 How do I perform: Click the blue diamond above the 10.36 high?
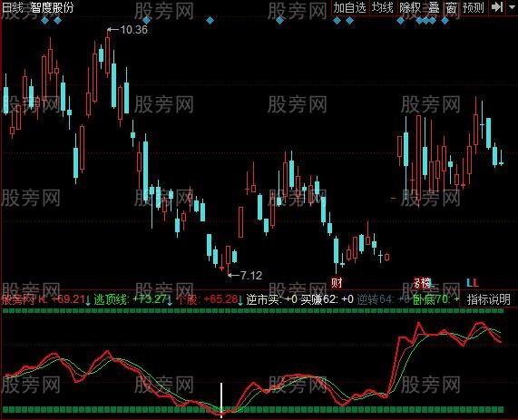pyautogui.click(x=146, y=21)
